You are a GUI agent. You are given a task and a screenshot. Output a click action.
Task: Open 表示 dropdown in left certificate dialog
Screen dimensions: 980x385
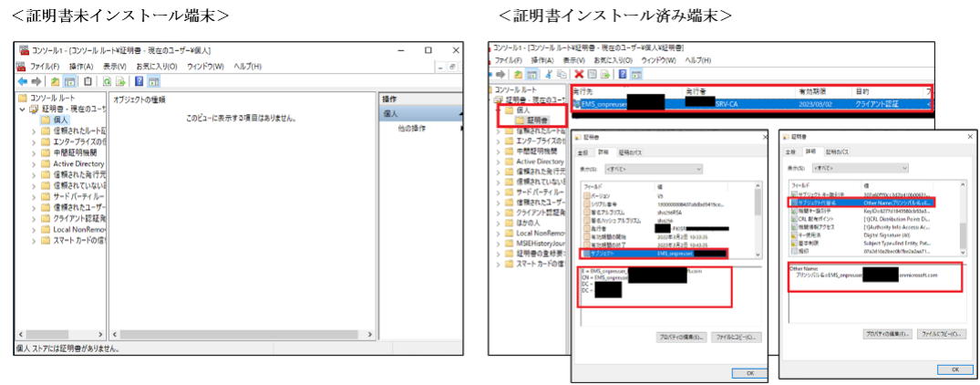[x=652, y=169]
